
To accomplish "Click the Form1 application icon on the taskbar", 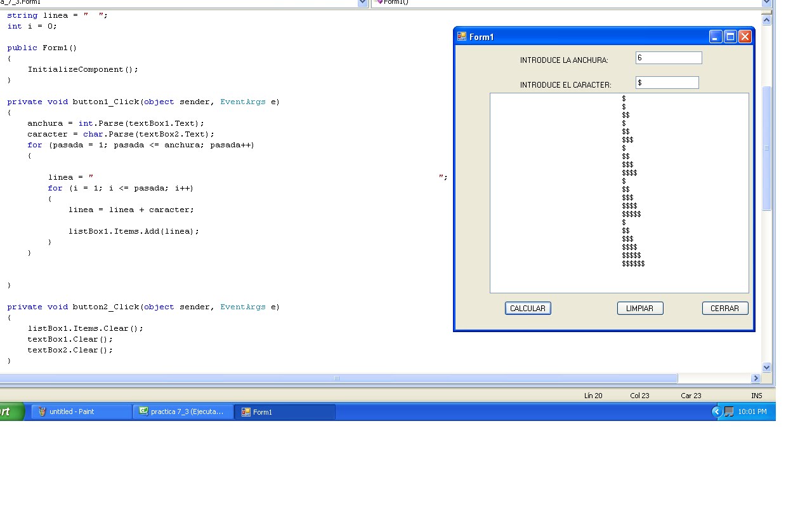I will 283,411.
